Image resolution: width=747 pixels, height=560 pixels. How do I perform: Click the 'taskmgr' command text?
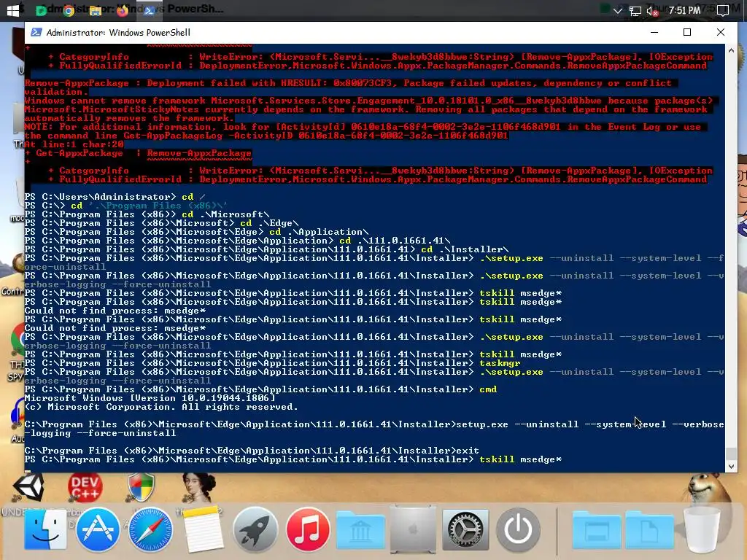click(x=500, y=363)
